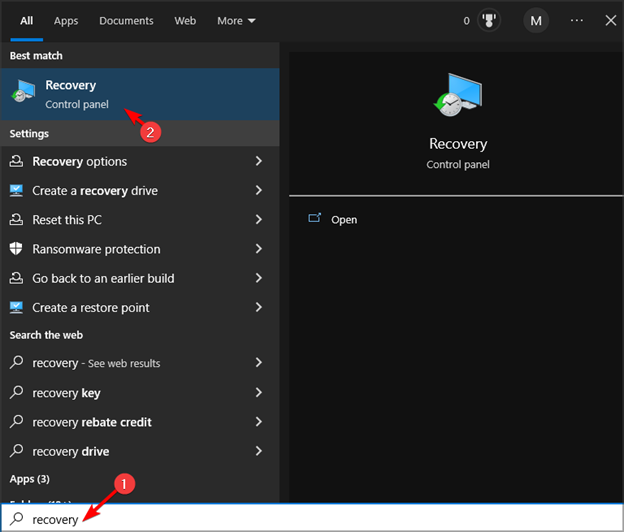624x532 pixels.
Task: Expand arrow next to Create a recovery drive
Action: 259,191
